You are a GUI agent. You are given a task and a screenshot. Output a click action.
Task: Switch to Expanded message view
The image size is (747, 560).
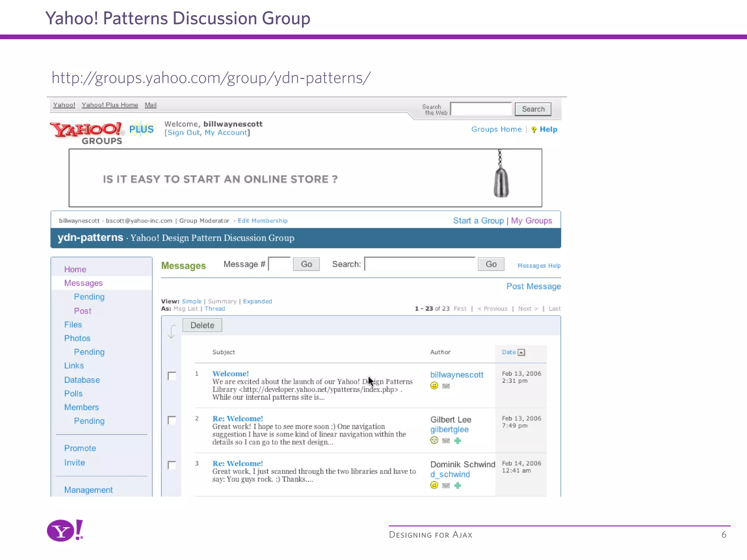point(257,301)
